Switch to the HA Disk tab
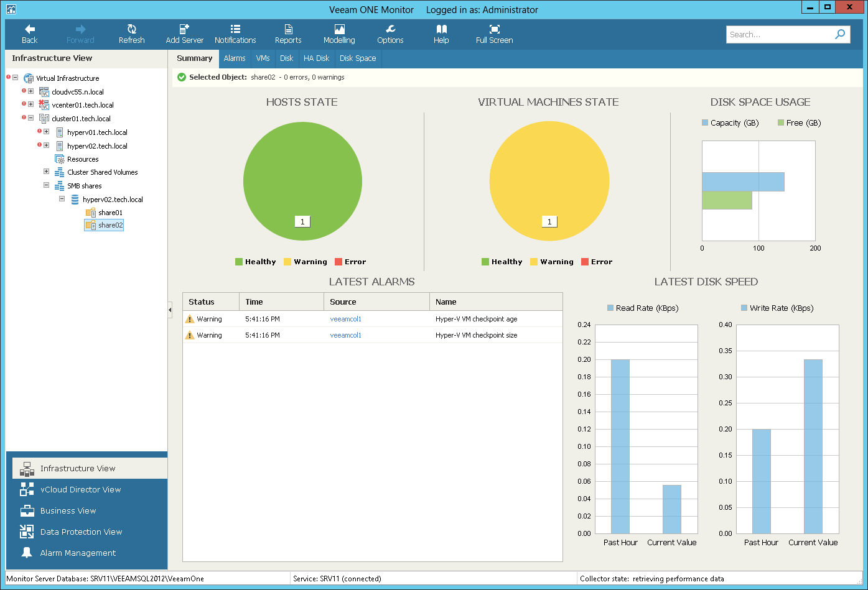This screenshot has height=590, width=868. [x=317, y=58]
